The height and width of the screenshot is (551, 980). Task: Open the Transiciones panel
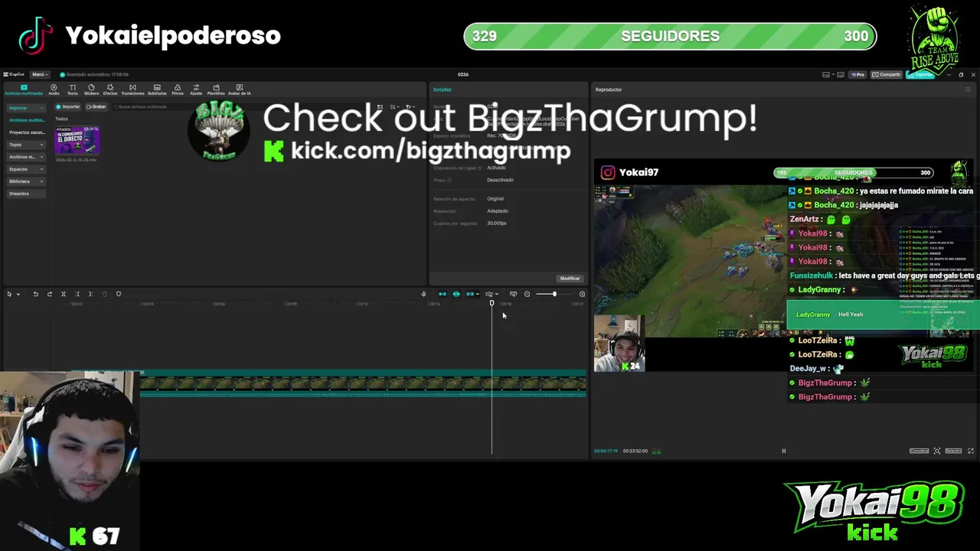point(132,90)
